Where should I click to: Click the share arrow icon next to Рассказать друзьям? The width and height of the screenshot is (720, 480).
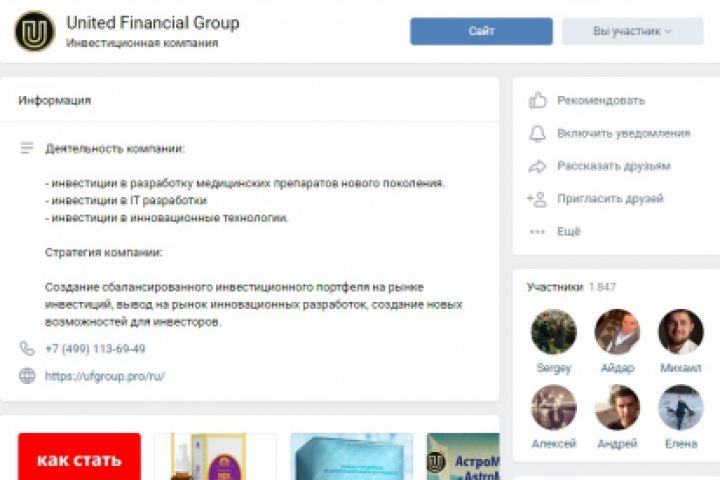coord(537,166)
